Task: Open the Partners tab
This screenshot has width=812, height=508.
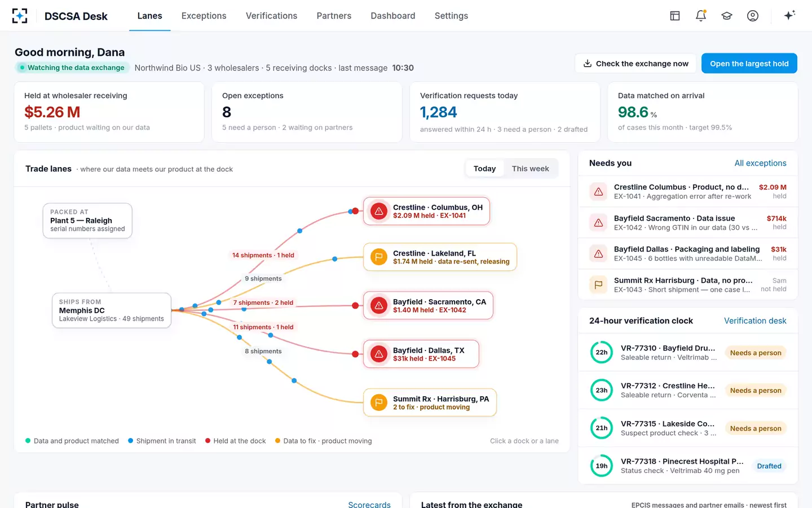Action: click(334, 16)
